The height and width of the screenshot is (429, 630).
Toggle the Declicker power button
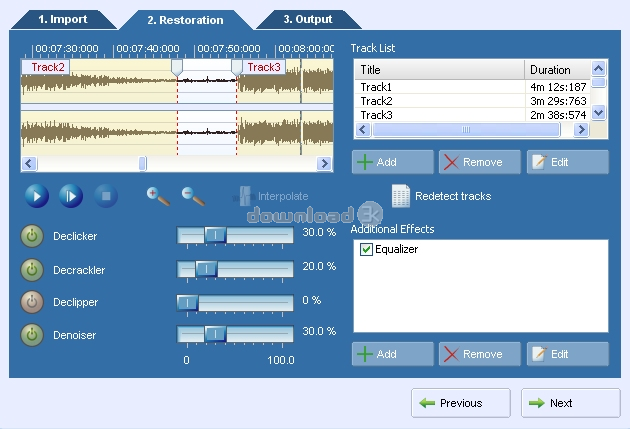point(32,236)
